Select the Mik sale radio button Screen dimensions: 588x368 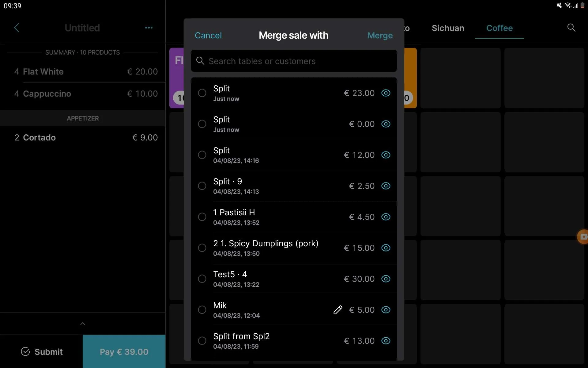[x=202, y=310]
